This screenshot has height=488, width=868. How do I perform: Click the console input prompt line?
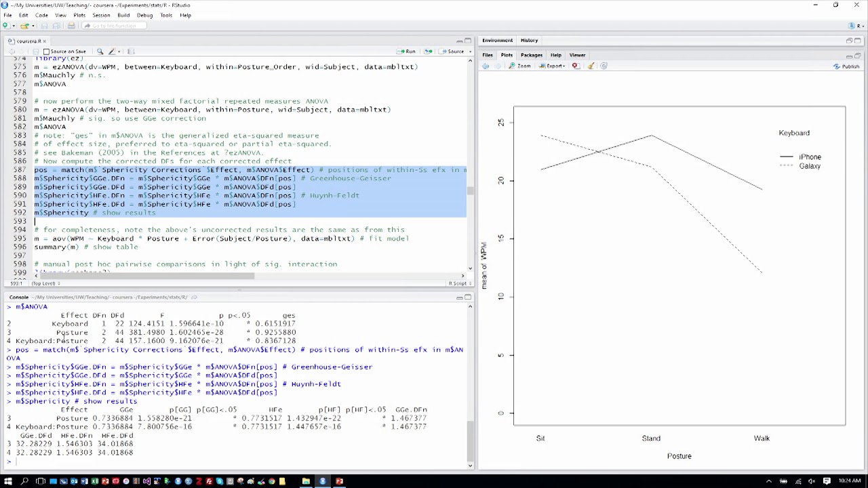click(x=237, y=461)
